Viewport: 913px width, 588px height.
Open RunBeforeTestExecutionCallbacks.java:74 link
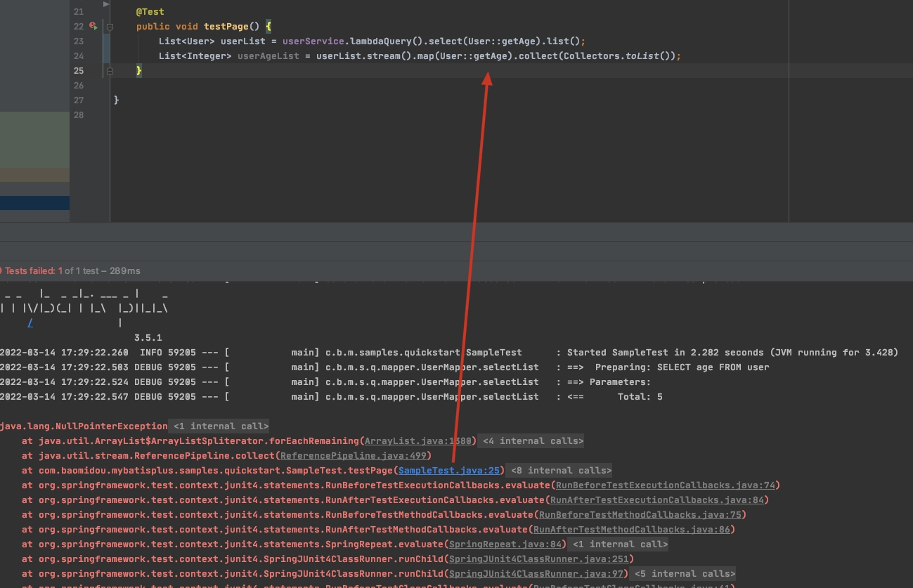click(x=665, y=485)
